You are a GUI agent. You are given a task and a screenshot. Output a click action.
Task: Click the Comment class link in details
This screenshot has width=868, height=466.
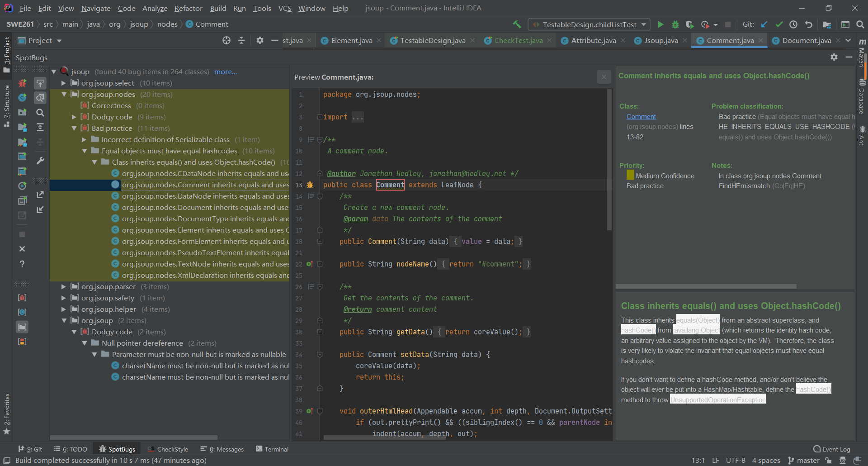click(641, 117)
